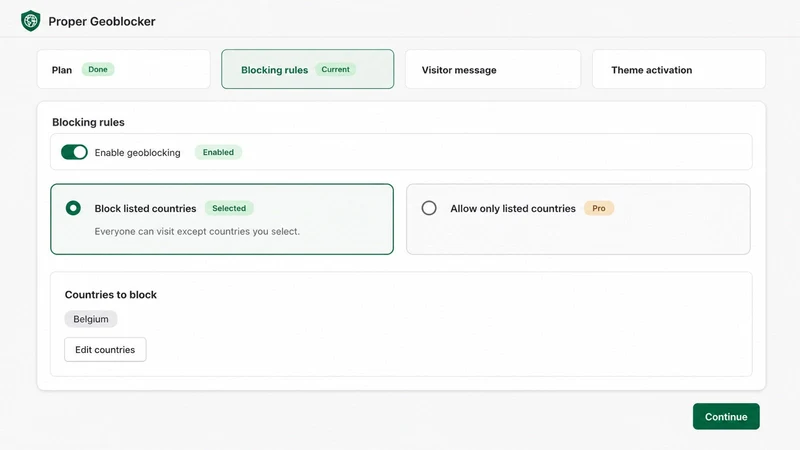Click the Edit countries button

[105, 349]
